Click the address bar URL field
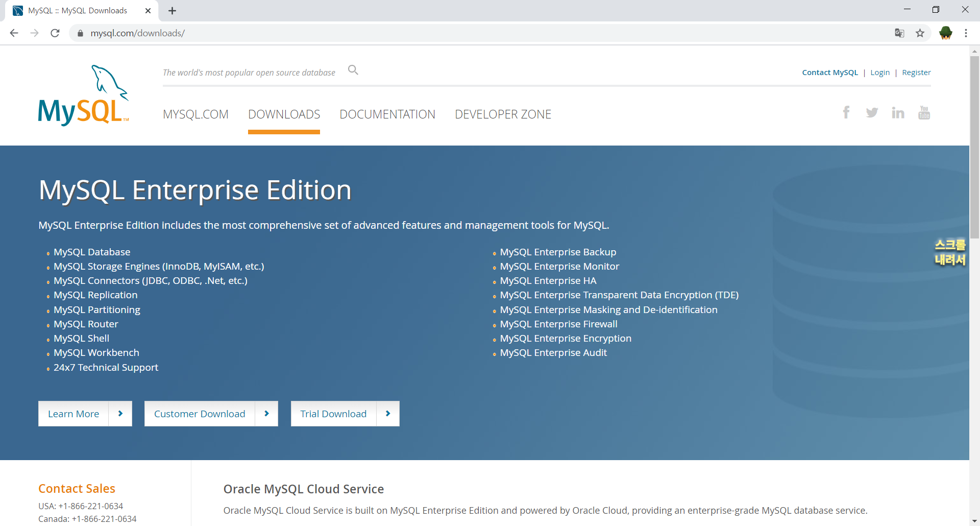This screenshot has width=980, height=526. click(480, 33)
